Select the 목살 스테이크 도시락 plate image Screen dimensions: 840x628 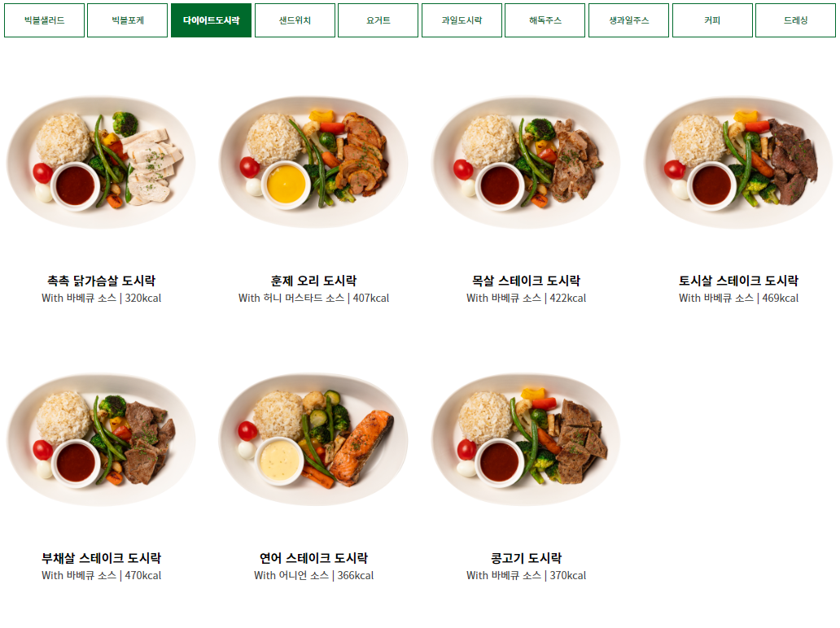[526, 163]
